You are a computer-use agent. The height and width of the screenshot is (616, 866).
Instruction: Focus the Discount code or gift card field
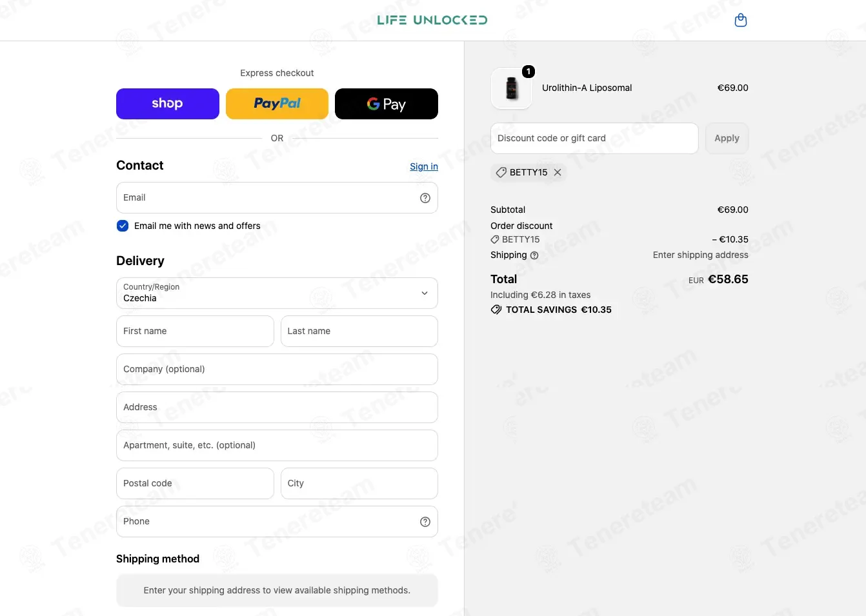click(x=594, y=138)
